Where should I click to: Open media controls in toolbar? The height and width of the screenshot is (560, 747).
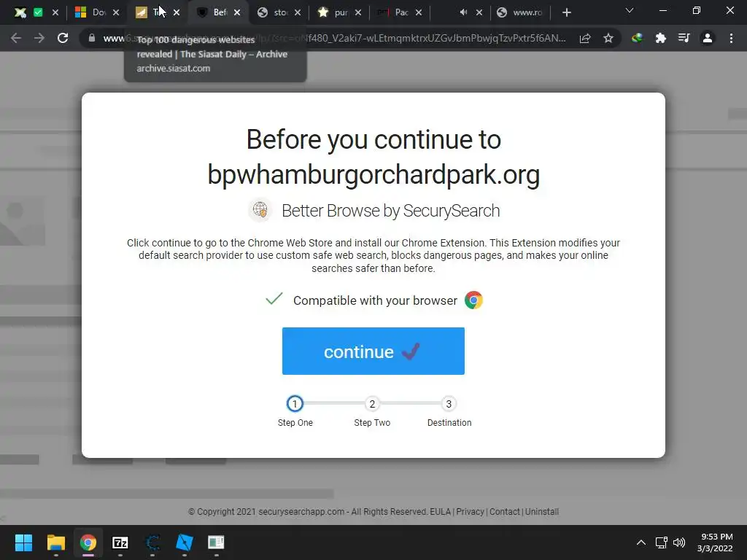[x=684, y=38]
